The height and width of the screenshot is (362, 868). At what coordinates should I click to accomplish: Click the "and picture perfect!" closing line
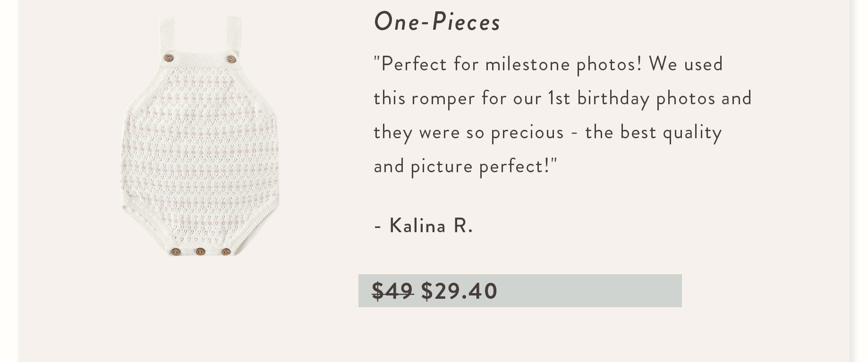coord(466,166)
